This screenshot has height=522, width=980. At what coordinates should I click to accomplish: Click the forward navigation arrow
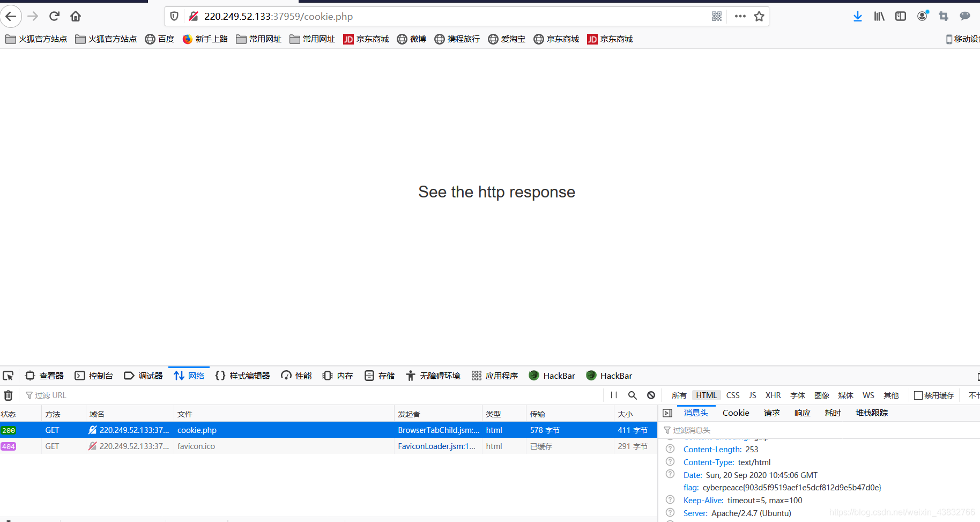point(33,16)
